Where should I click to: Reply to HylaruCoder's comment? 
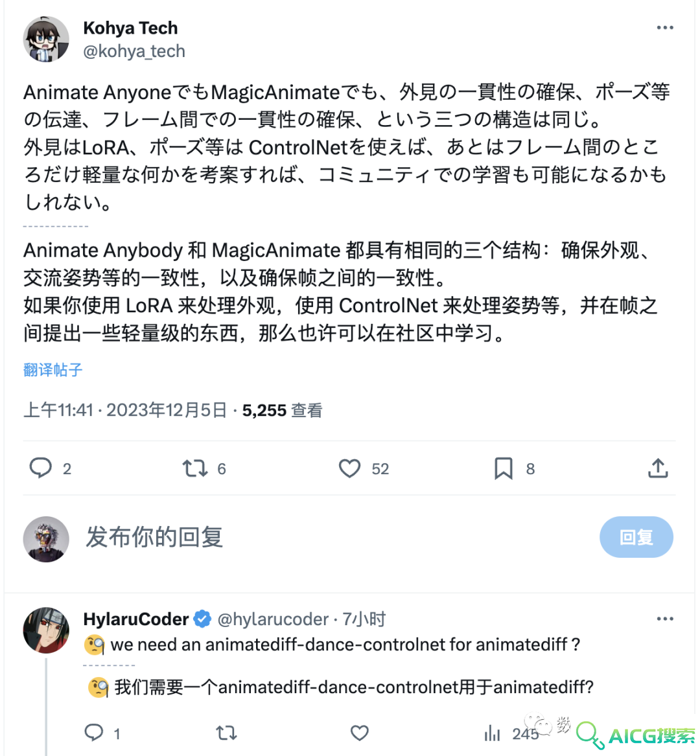(x=93, y=733)
